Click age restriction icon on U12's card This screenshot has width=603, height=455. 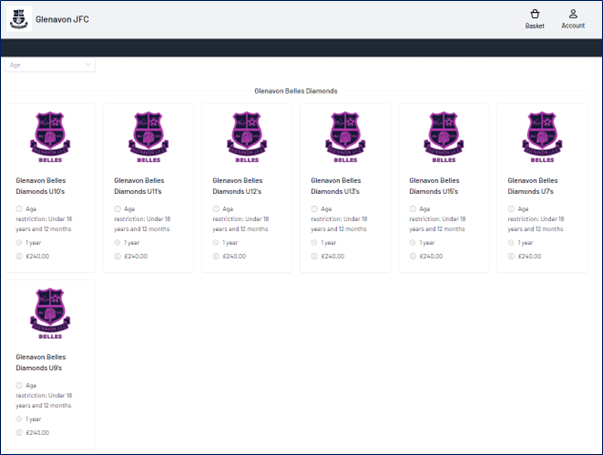click(216, 209)
